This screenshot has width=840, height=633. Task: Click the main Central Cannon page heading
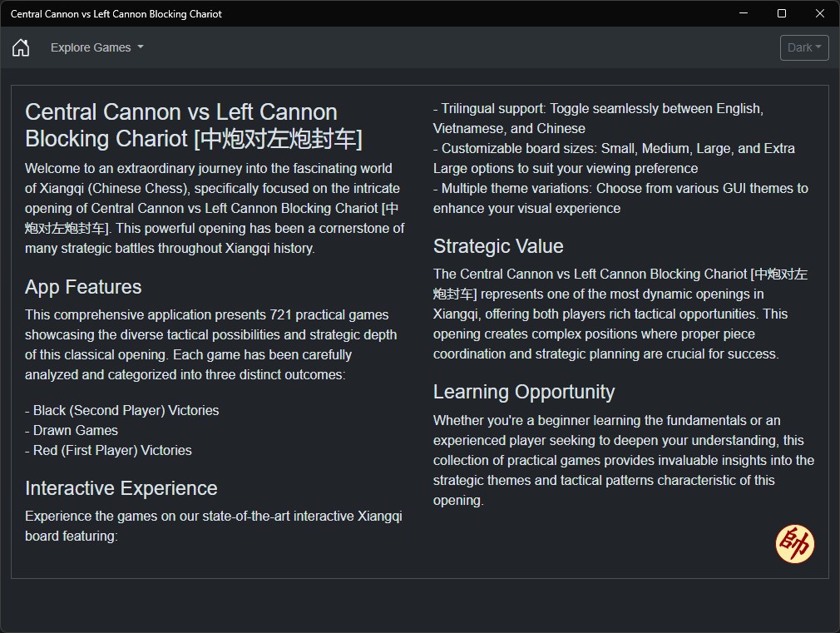pos(193,125)
